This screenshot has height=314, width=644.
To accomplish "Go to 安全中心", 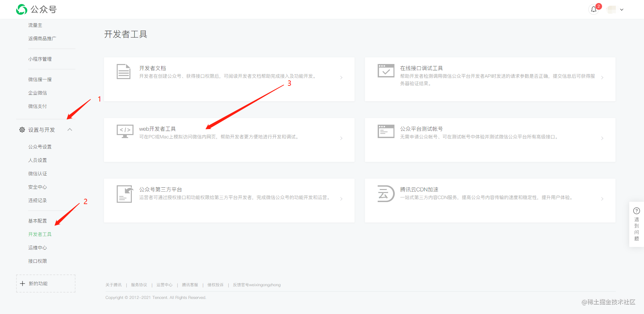I will tap(38, 187).
